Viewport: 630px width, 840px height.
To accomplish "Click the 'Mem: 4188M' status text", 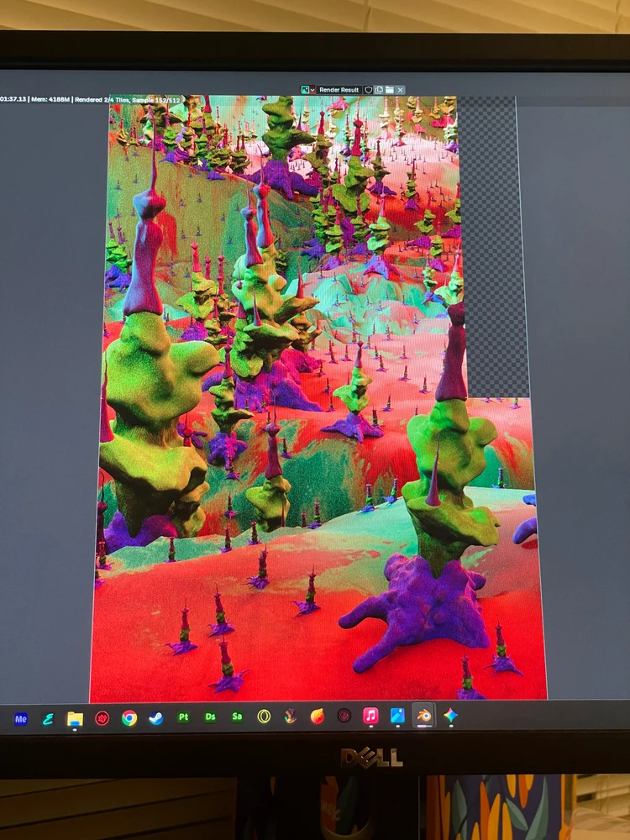I will (51, 100).
